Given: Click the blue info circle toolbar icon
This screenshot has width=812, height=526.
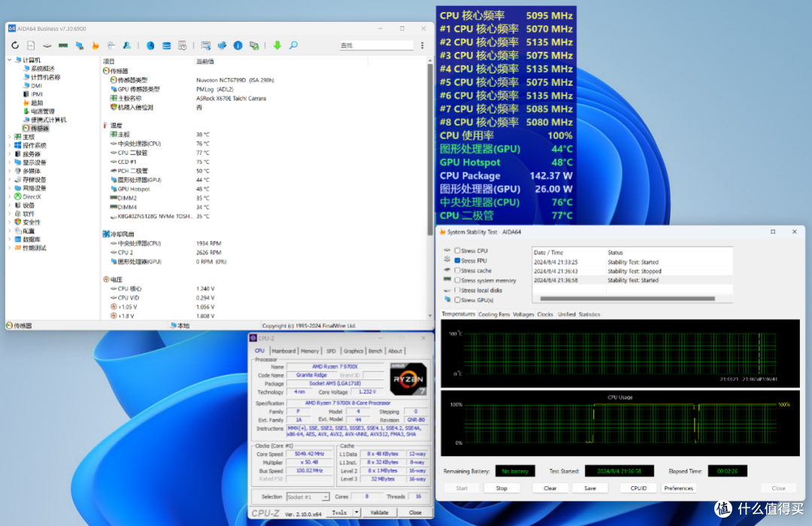Looking at the screenshot, I should pos(238,46).
